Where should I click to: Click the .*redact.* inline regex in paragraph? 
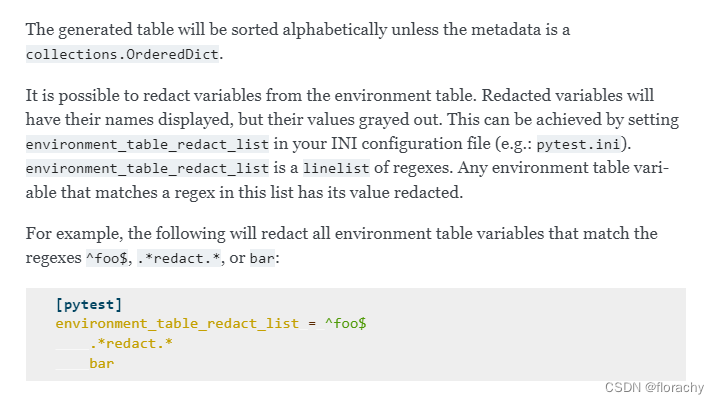[179, 258]
